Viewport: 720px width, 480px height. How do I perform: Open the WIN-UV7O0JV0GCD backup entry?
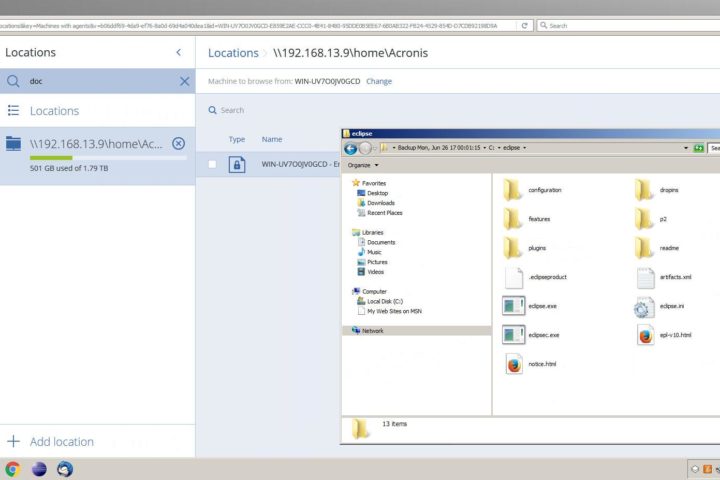pos(300,164)
